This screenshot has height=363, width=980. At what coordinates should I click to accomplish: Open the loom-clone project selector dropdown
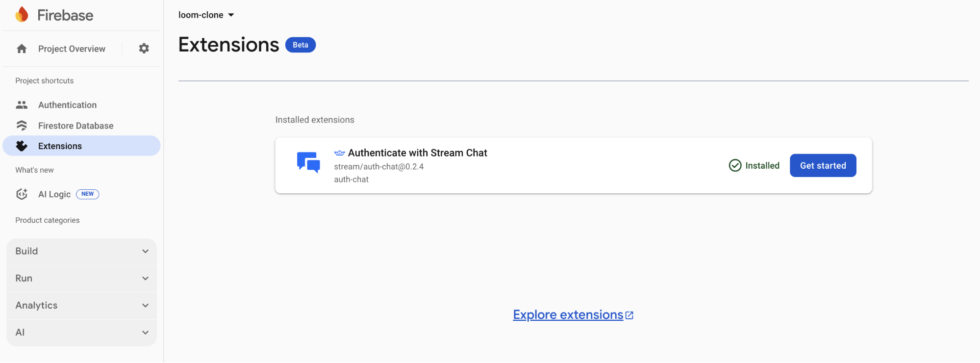[x=206, y=15]
